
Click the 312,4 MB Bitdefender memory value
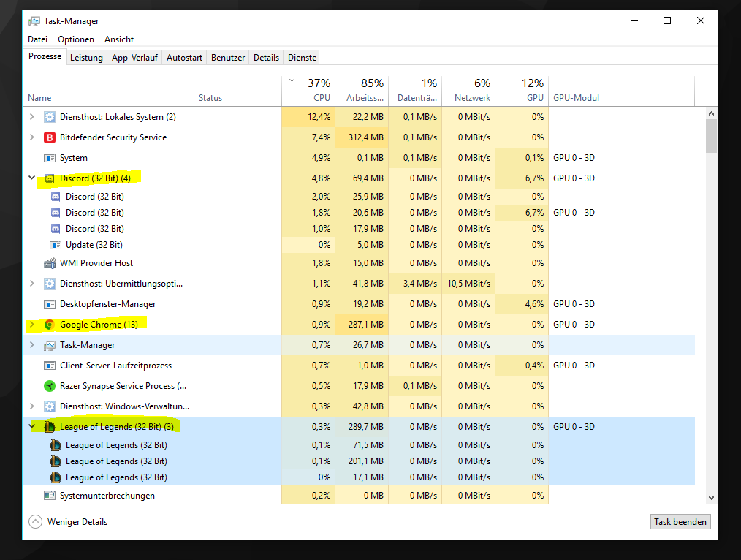point(366,137)
